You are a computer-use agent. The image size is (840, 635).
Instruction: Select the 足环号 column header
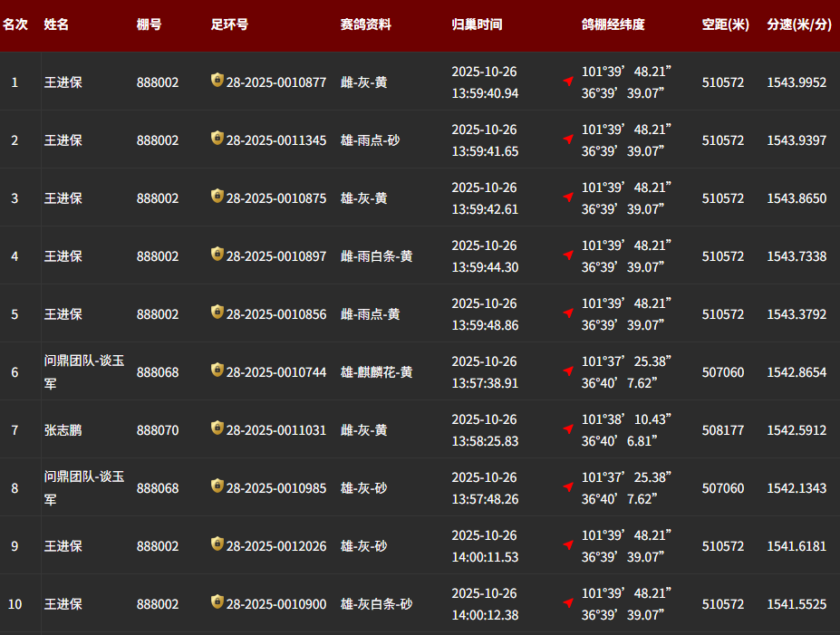[229, 24]
